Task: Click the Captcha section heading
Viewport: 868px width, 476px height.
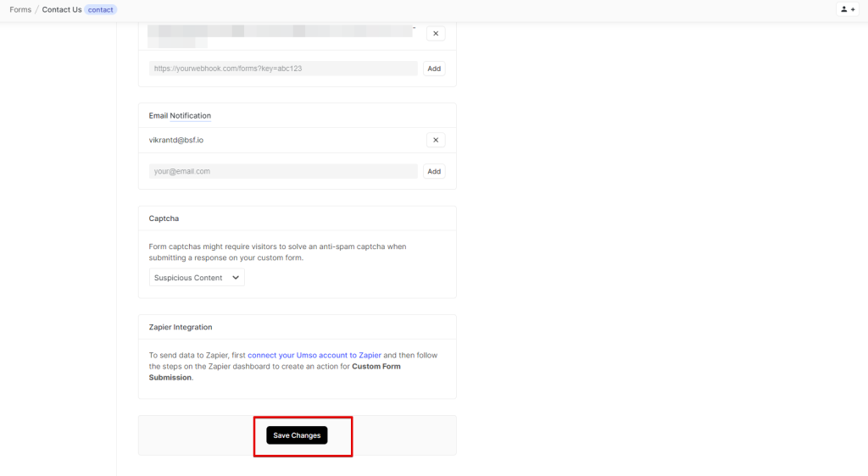Action: point(164,219)
